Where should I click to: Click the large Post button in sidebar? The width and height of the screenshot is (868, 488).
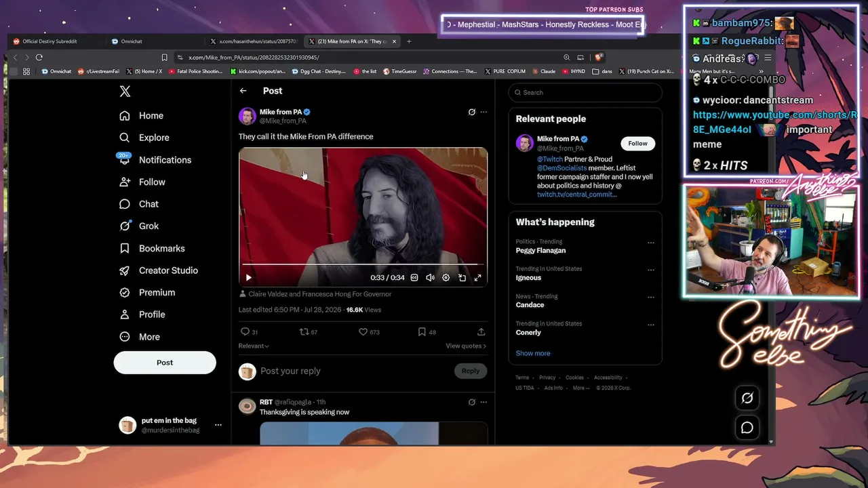[x=165, y=363]
